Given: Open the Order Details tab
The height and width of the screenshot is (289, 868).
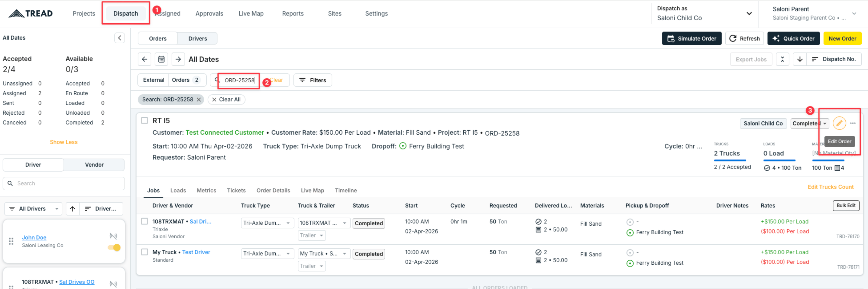Looking at the screenshot, I should click(273, 190).
